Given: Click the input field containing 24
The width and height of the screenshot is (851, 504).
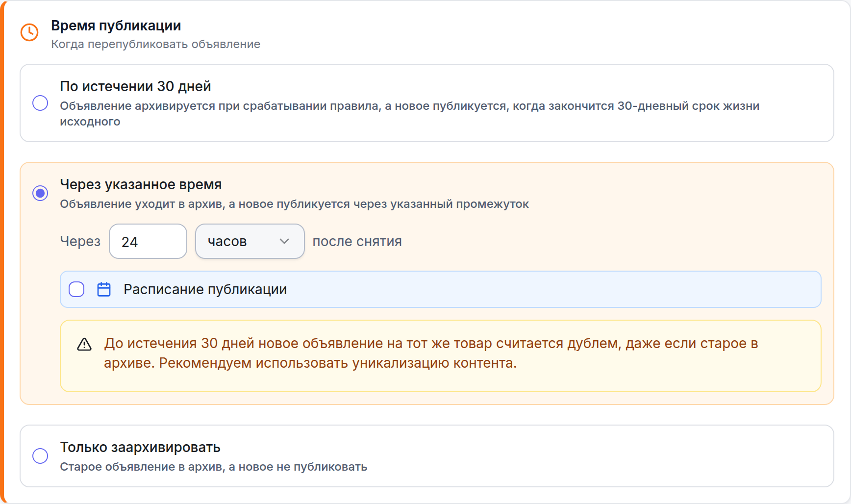Looking at the screenshot, I should coord(148,241).
